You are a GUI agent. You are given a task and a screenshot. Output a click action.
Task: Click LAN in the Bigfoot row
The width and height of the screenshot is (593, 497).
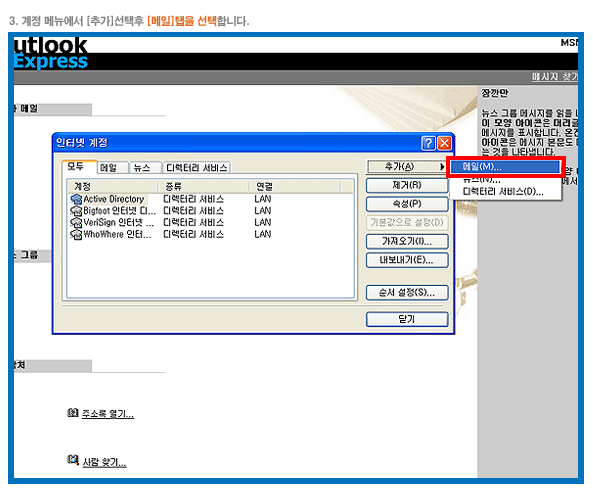click(262, 211)
